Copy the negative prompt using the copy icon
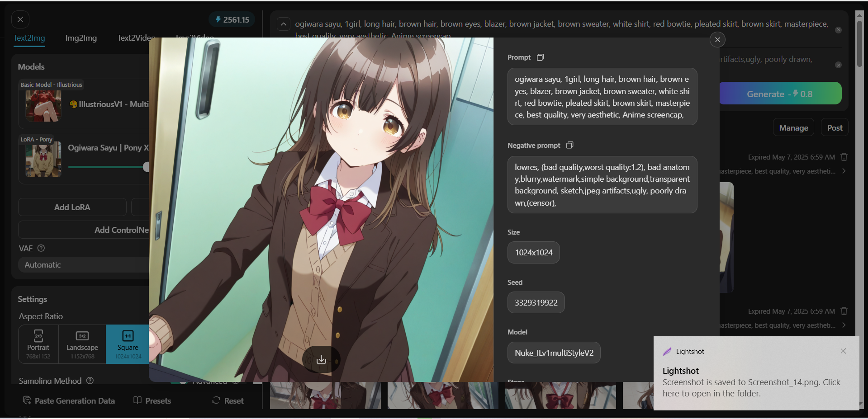The height and width of the screenshot is (419, 868). point(570,145)
